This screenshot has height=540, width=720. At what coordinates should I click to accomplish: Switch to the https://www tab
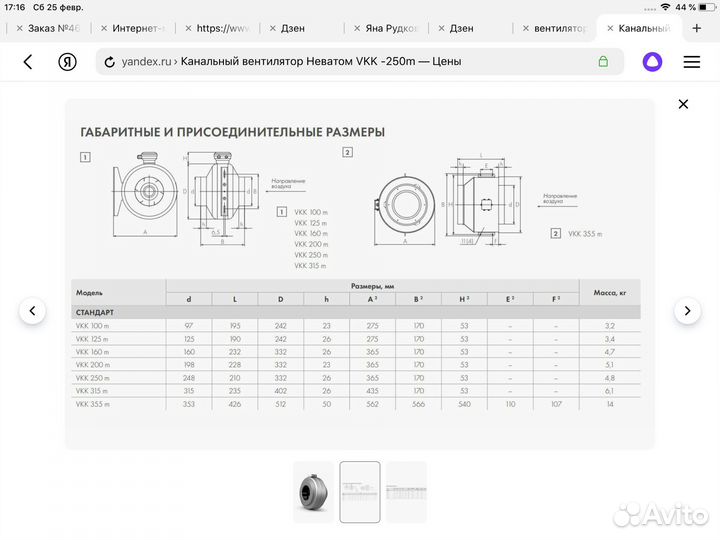pos(223,28)
